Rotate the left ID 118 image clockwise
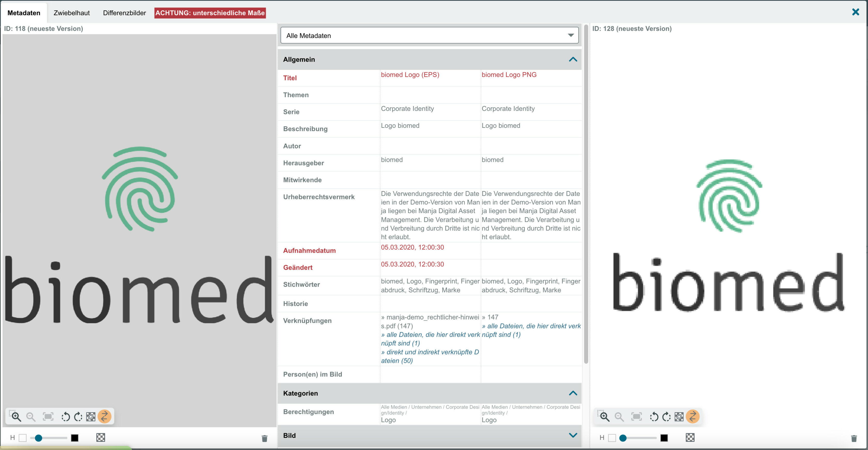Viewport: 868px width, 450px height. [x=78, y=417]
